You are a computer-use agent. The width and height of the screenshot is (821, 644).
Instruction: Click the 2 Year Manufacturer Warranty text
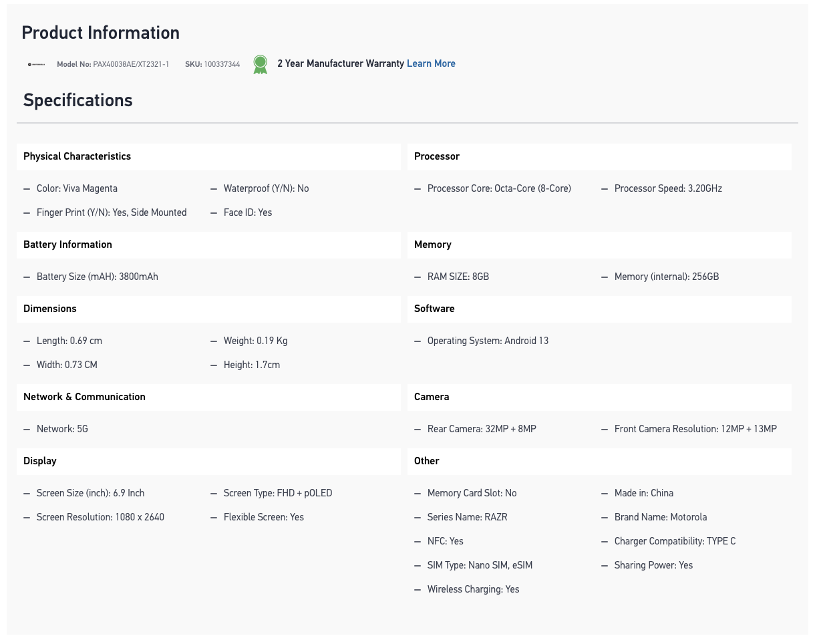pos(341,63)
